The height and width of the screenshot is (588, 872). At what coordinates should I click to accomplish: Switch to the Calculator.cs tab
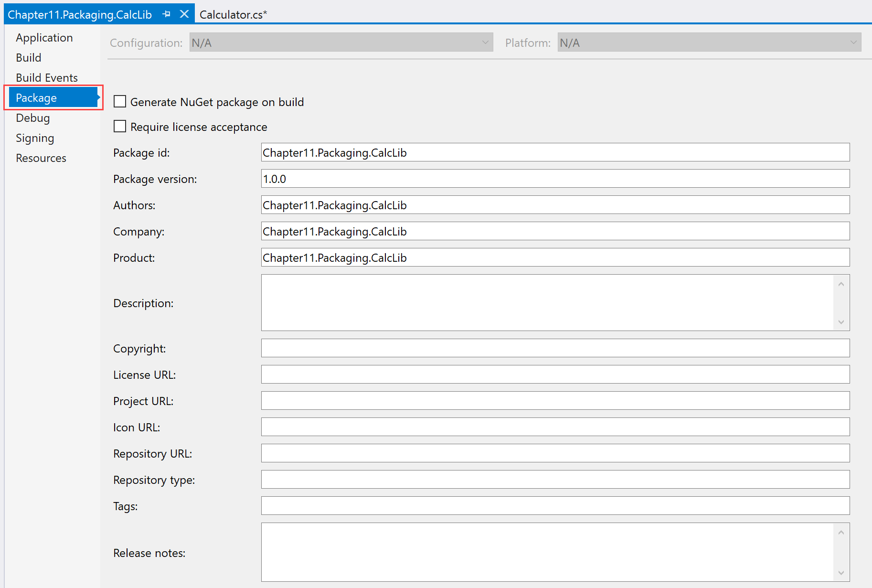(x=233, y=15)
